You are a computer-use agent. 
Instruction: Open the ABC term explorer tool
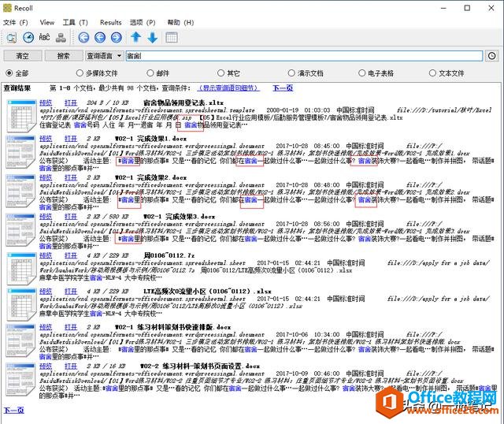click(x=45, y=37)
